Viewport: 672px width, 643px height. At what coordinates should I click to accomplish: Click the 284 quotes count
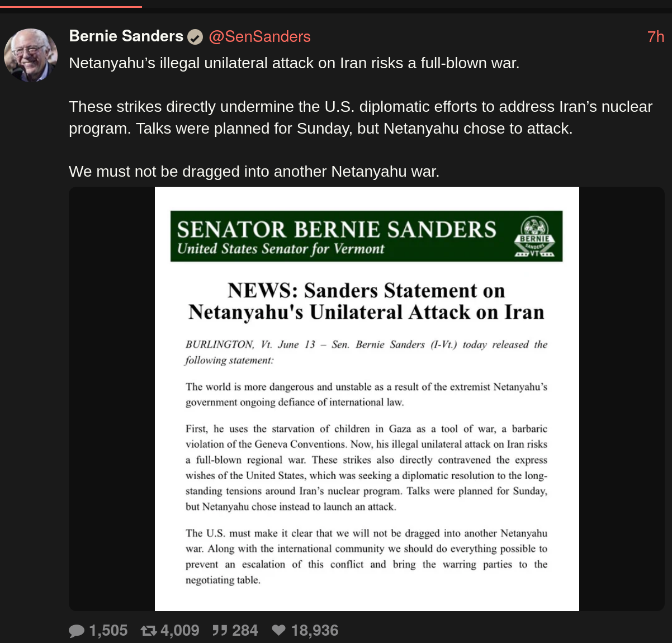[245, 631]
